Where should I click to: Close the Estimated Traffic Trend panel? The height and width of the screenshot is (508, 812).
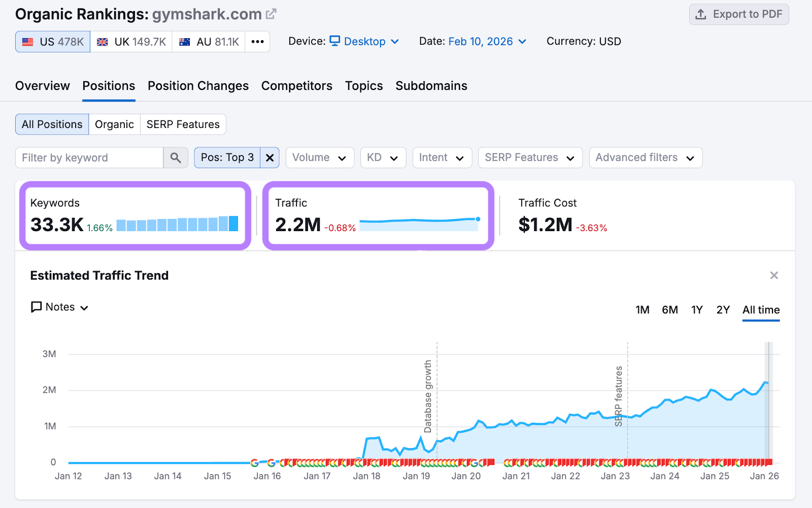coord(774,275)
